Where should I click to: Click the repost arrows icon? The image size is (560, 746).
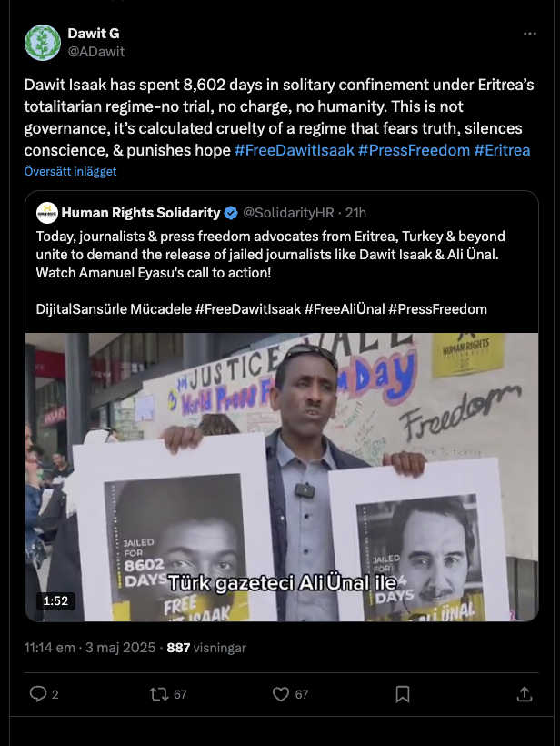click(159, 694)
